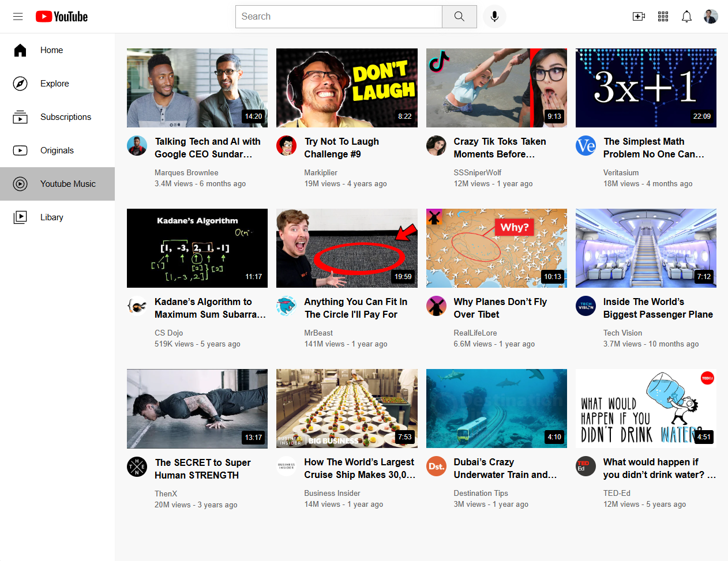The image size is (728, 561).
Task: Click the SSSniperWolf channel name
Action: 478,172
